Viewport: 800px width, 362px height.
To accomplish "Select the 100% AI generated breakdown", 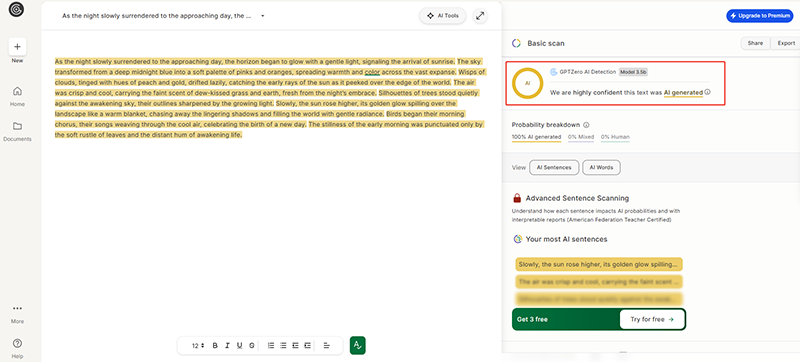I will pos(536,137).
